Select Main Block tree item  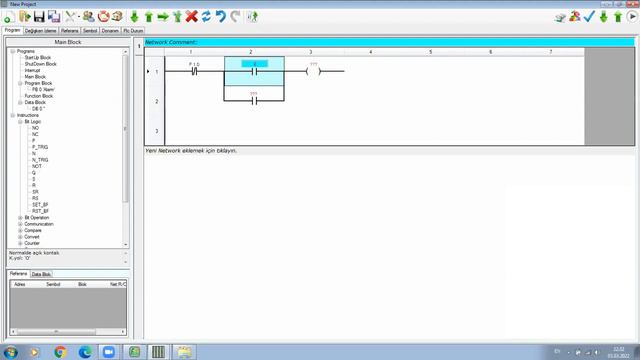pyautogui.click(x=35, y=77)
